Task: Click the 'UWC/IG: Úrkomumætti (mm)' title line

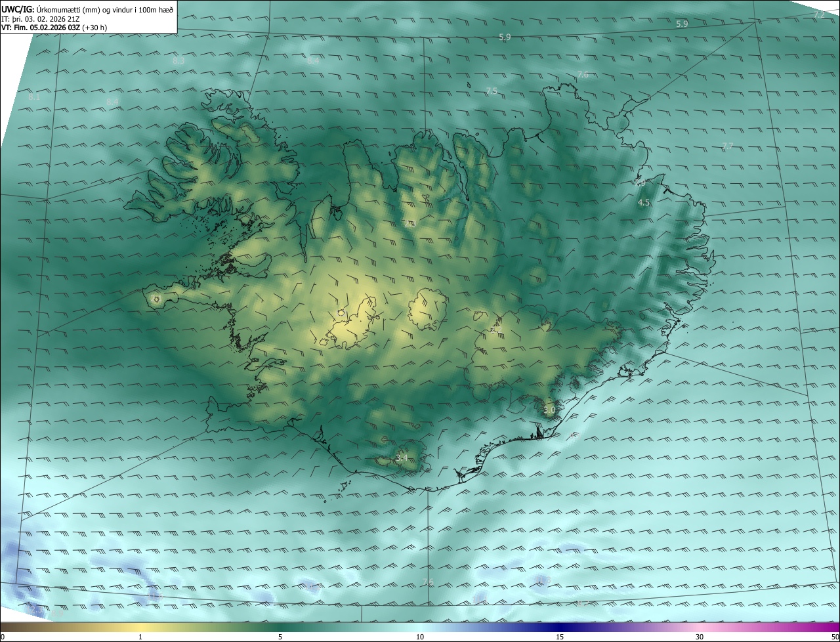Action: coord(87,9)
